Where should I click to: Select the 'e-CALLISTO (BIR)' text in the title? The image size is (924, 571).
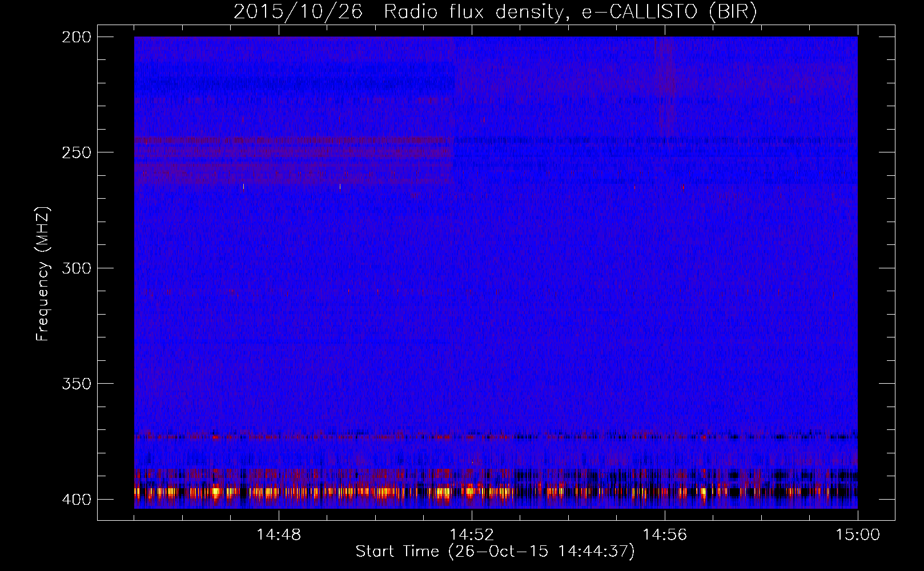tap(669, 12)
